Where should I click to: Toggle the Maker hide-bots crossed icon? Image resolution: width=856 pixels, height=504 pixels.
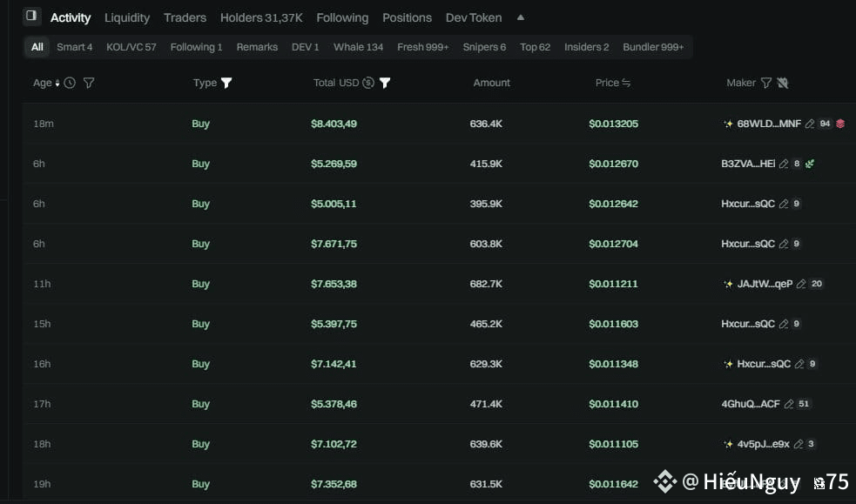tap(783, 83)
